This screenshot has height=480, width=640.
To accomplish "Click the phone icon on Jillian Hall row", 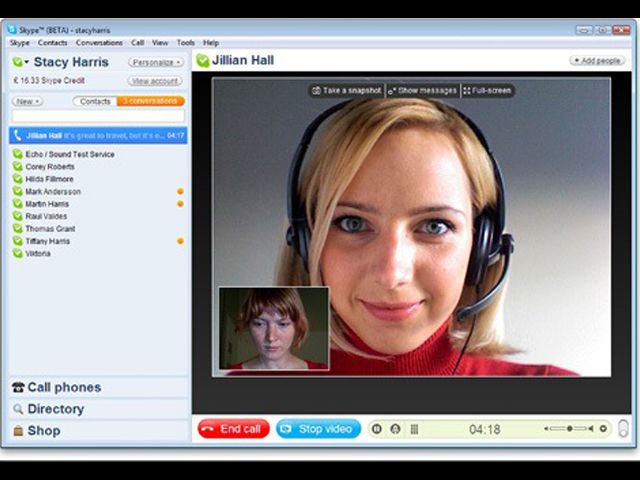I will [x=17, y=136].
